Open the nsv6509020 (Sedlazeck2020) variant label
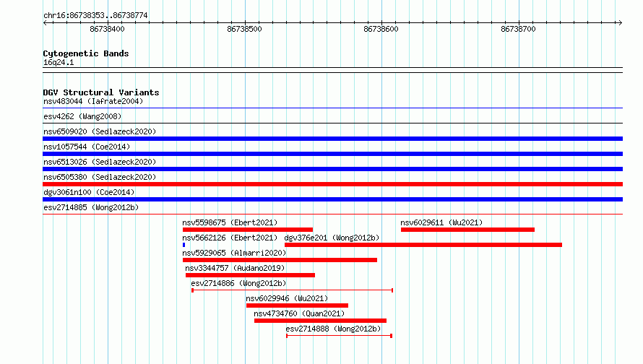 coord(100,131)
